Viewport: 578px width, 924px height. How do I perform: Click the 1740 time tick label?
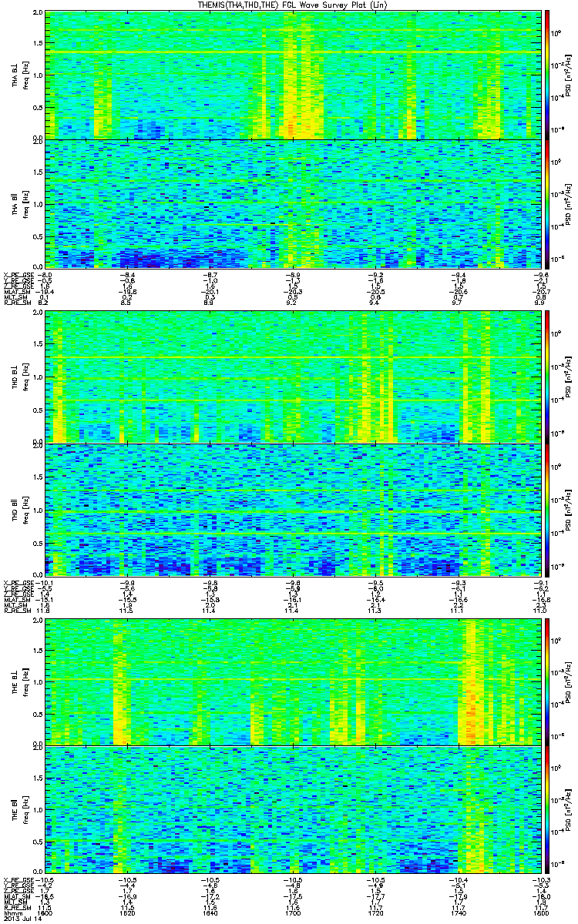click(x=458, y=913)
